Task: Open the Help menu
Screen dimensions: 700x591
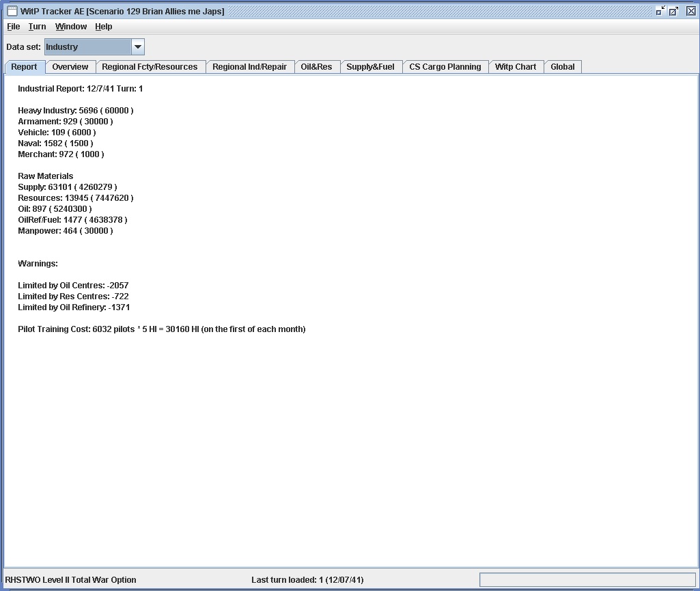Action: (104, 27)
